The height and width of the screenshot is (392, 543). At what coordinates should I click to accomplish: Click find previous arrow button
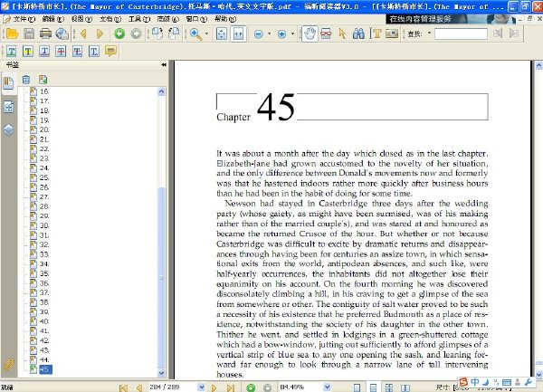pos(498,33)
